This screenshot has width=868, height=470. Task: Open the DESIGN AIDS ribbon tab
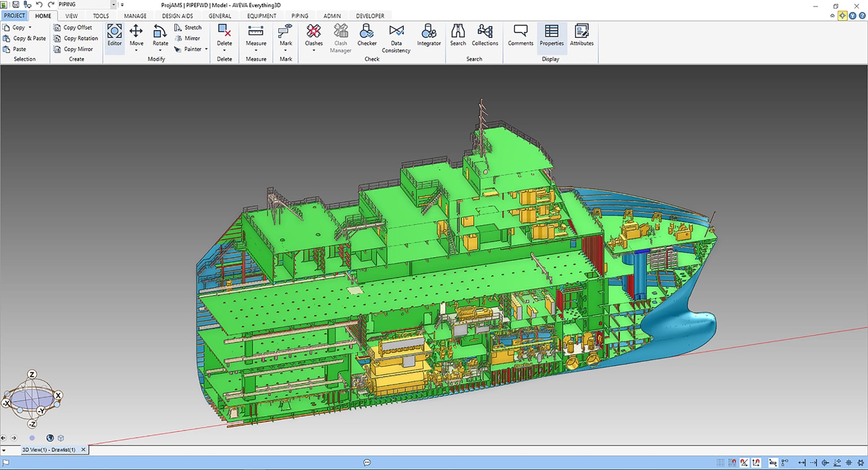coord(177,16)
